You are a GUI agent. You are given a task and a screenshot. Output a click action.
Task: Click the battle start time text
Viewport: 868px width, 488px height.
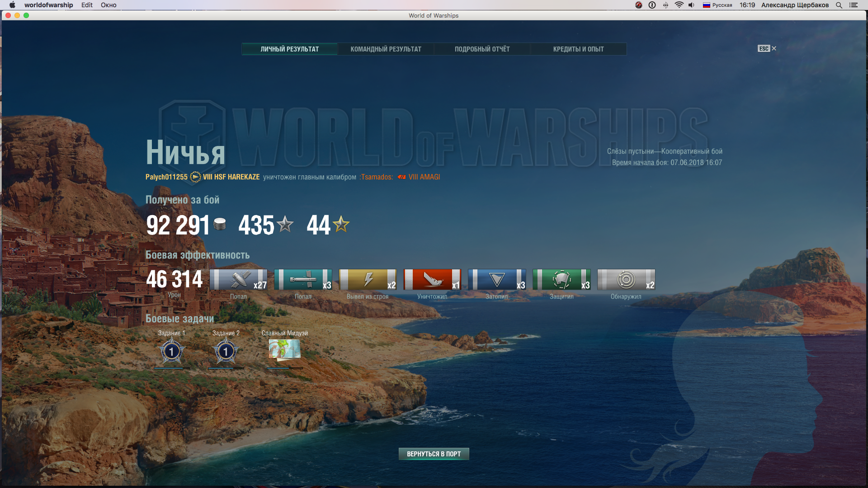click(667, 163)
